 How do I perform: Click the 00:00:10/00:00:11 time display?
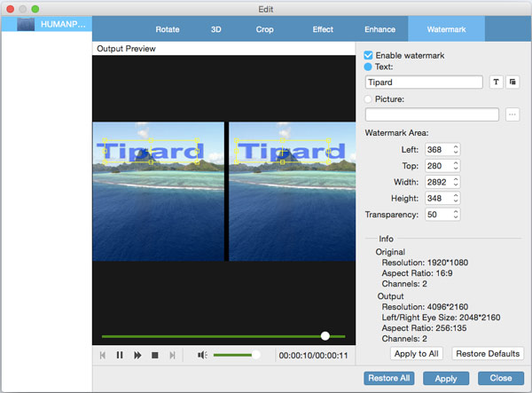pos(313,356)
